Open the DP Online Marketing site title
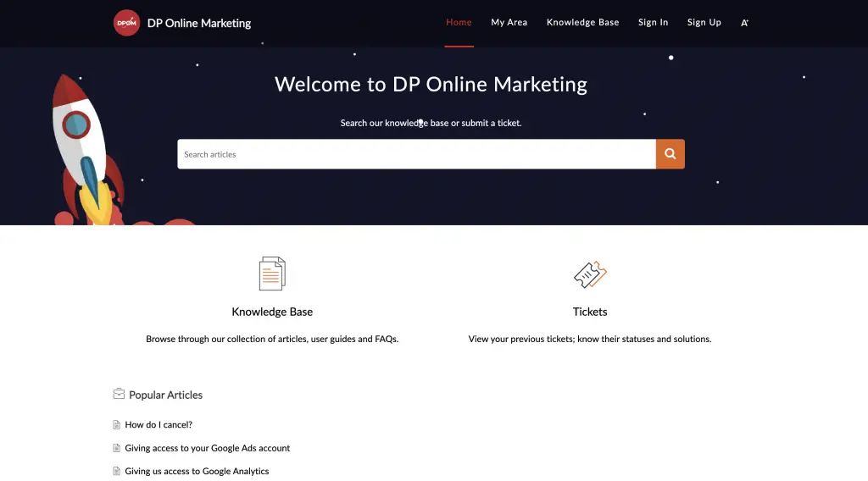Viewport: 868px width, 481px height. click(198, 23)
